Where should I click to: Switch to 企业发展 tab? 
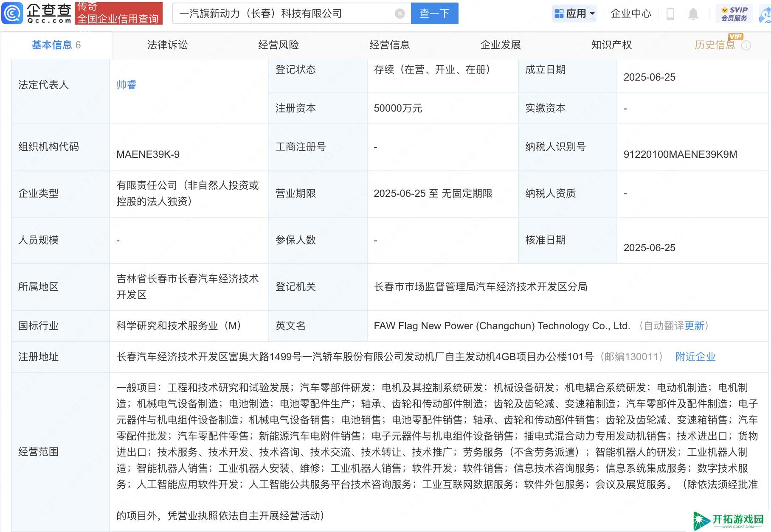(x=501, y=45)
